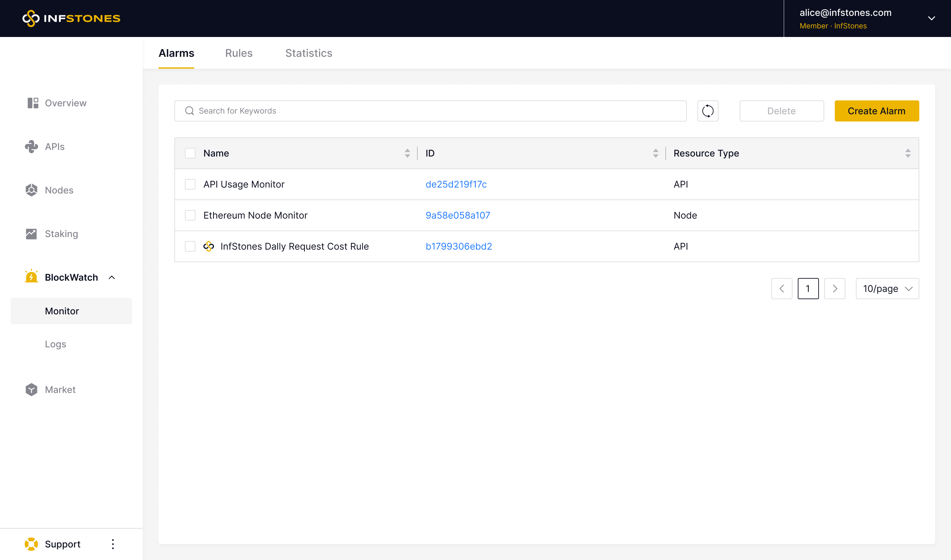Click the Create Alarm button
The width and height of the screenshot is (951, 560).
876,111
